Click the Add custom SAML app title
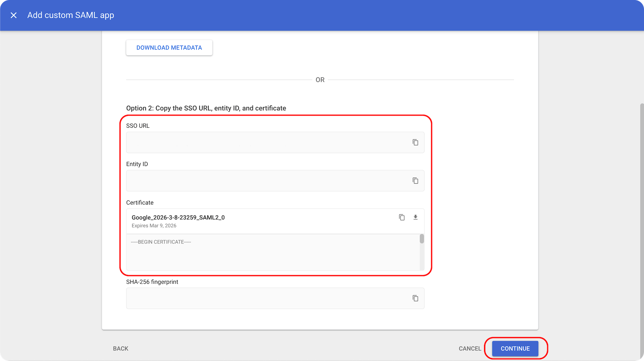 (70, 15)
